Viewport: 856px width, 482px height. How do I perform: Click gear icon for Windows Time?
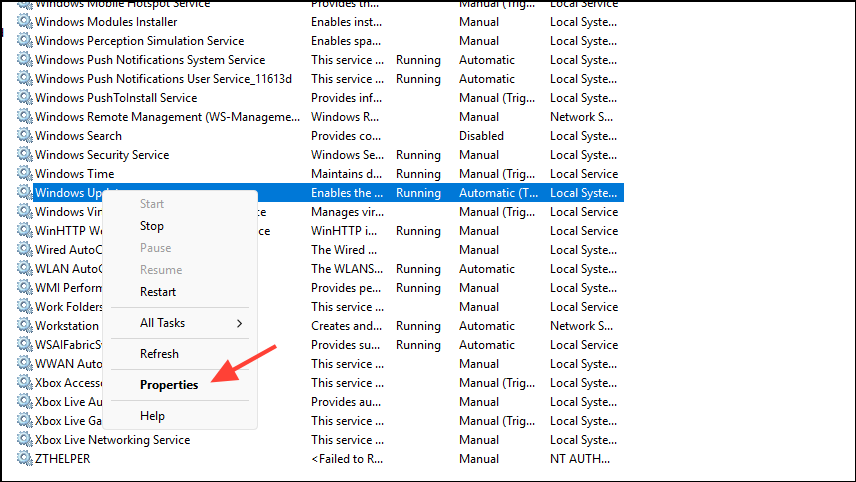coord(25,174)
